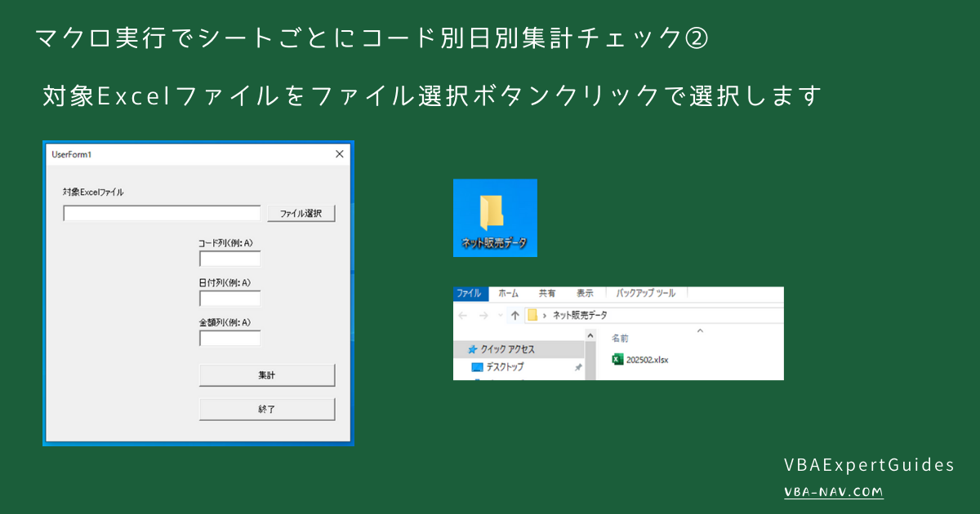This screenshot has height=514, width=980.
Task: Click the Up navigation arrow in Explorer
Action: pyautogui.click(x=516, y=313)
